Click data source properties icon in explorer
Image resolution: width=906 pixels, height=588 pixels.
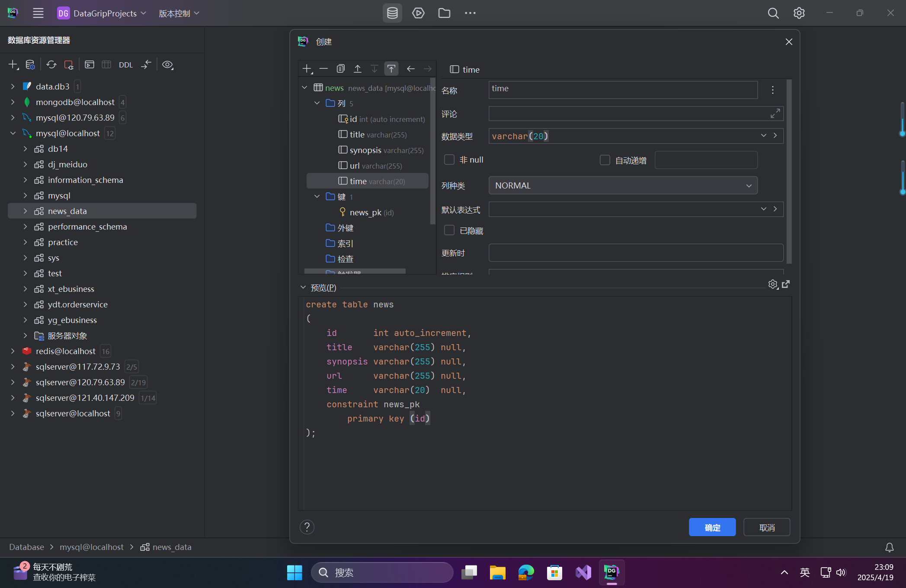click(30, 65)
